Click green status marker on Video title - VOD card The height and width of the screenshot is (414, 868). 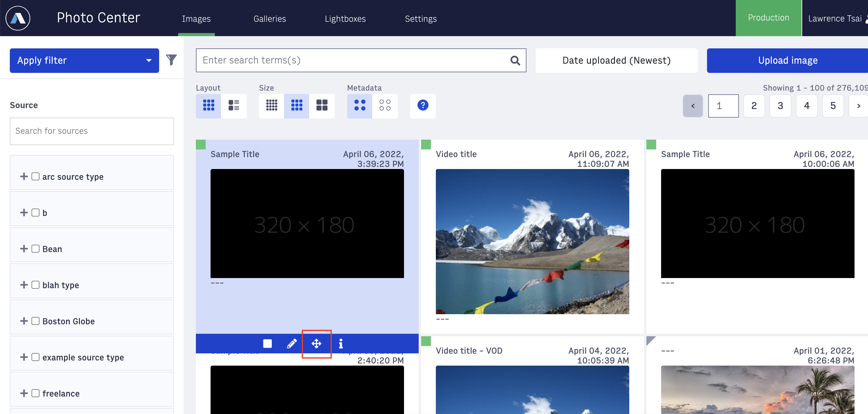point(426,341)
